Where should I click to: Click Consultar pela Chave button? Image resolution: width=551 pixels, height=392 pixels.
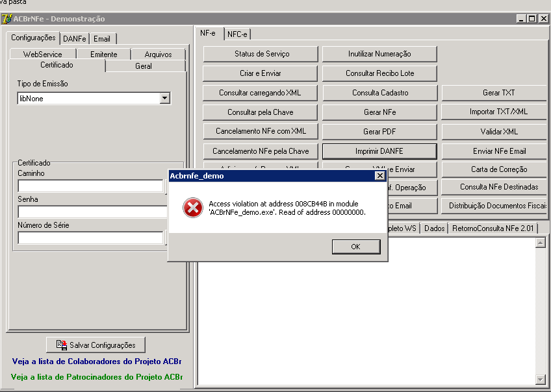pos(261,112)
